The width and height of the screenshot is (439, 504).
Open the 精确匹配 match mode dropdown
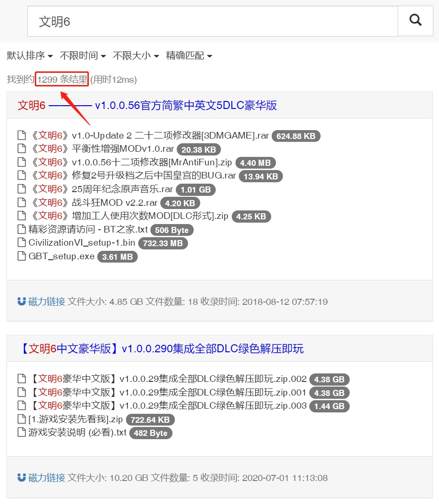[x=189, y=56]
